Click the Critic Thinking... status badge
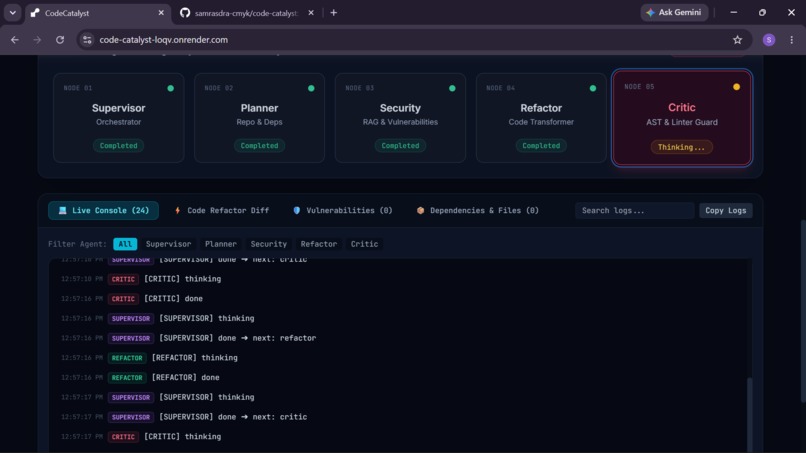806x453 pixels. tap(682, 147)
